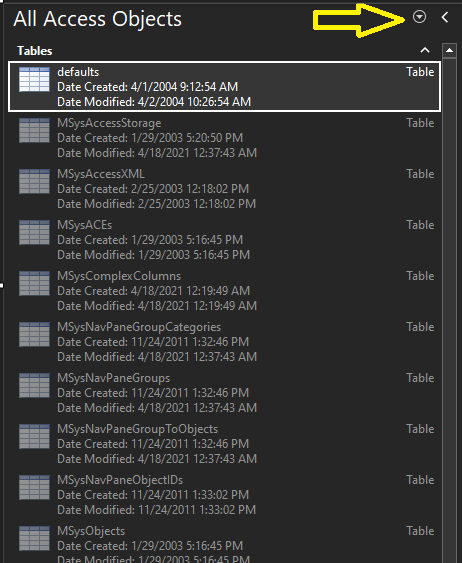Collapse the navigation pane with shutter bar arrow
Screen dimensions: 462x563
coord(445,17)
